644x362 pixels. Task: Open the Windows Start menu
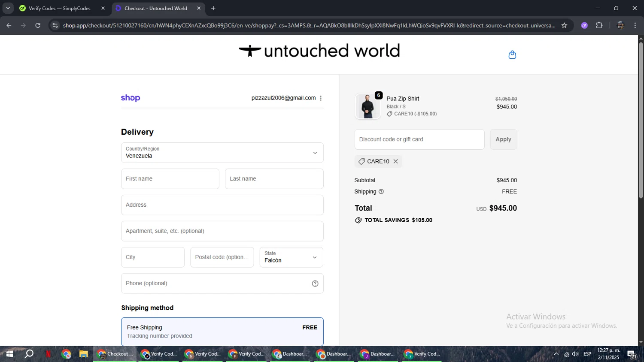click(9, 354)
